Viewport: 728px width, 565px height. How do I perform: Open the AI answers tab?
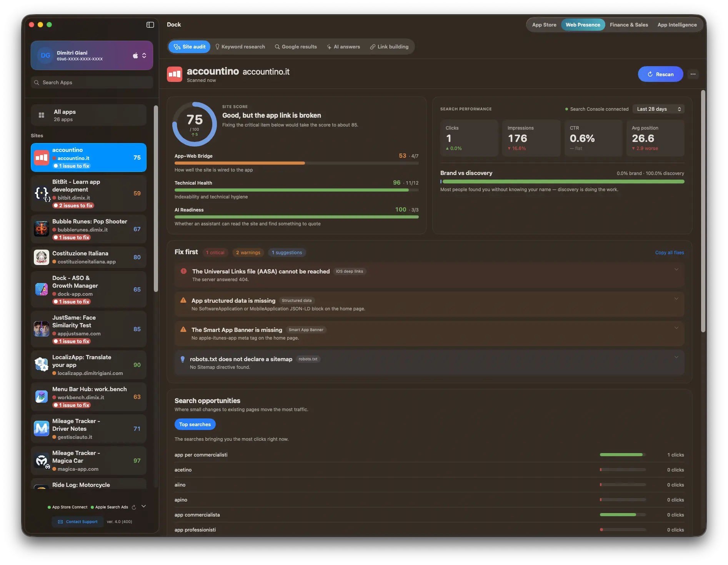343,47
